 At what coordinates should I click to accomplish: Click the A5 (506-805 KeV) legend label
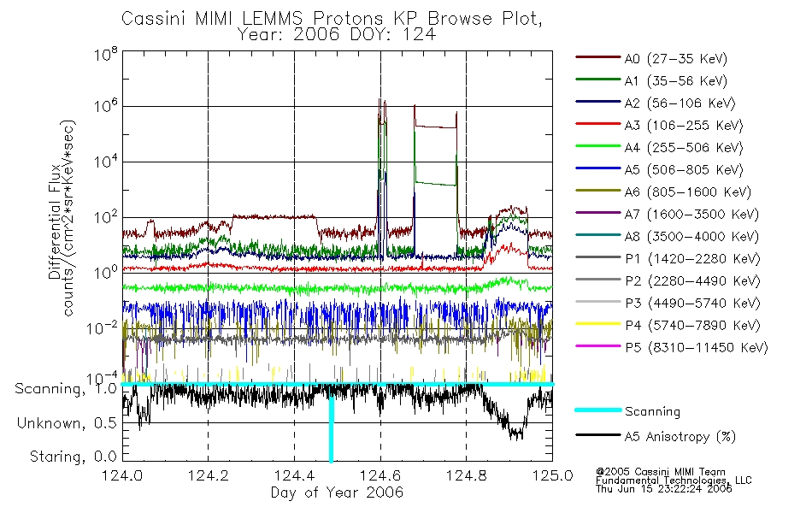684,170
